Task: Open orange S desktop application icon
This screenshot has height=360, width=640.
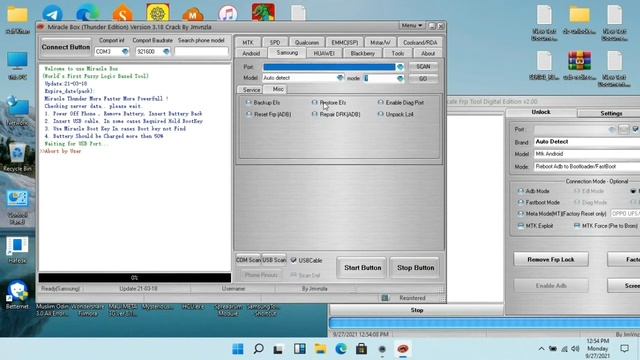Action: tap(122, 13)
